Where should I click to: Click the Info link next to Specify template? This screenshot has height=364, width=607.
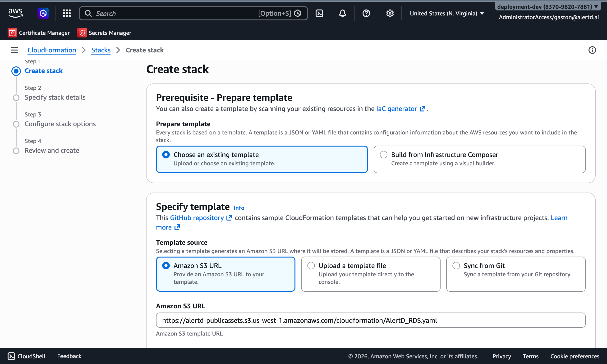[239, 208]
